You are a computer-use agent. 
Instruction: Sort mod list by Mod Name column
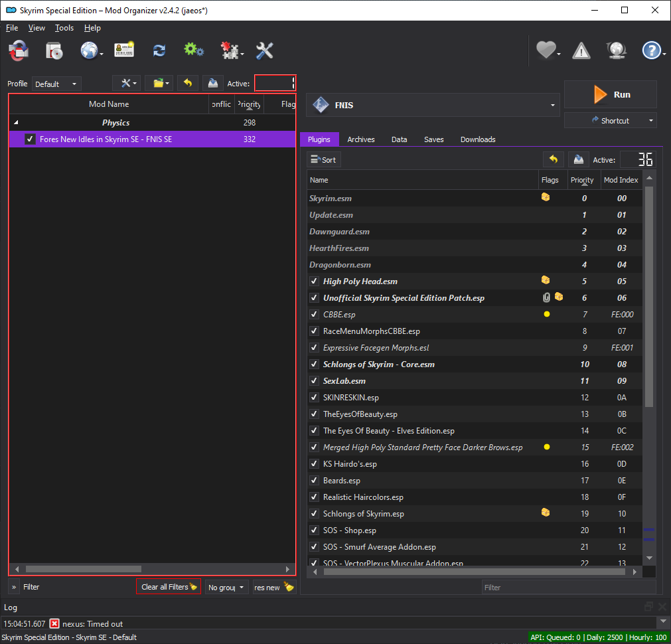point(109,104)
